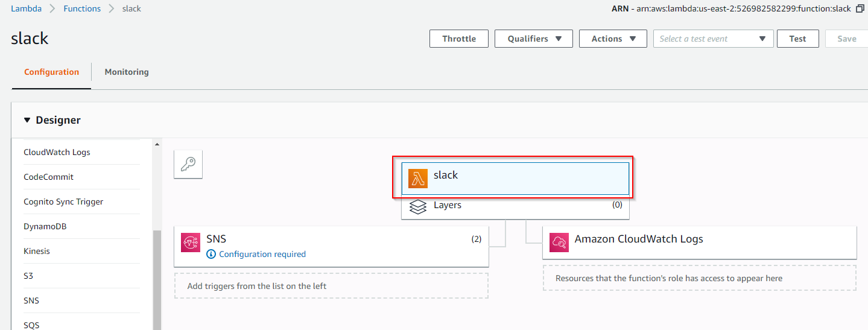Screen dimensions: 868x330
Task: Click the triggers list scrollbar
Action: (157, 280)
